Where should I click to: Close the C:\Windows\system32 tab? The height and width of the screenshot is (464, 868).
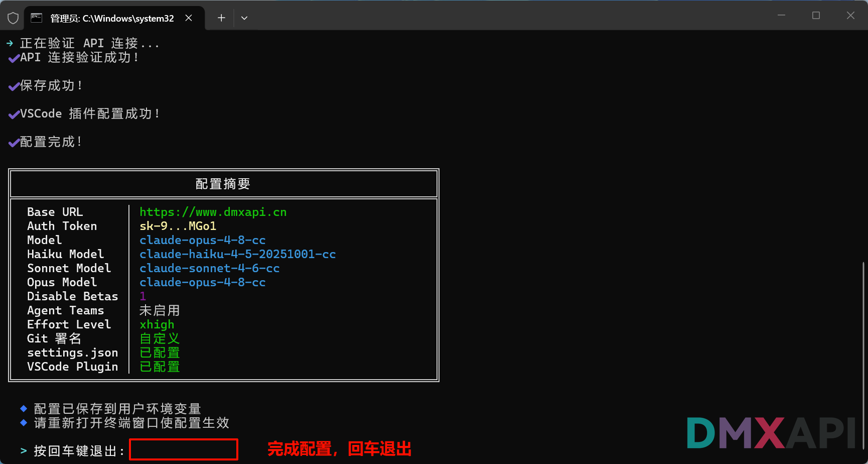pyautogui.click(x=189, y=18)
